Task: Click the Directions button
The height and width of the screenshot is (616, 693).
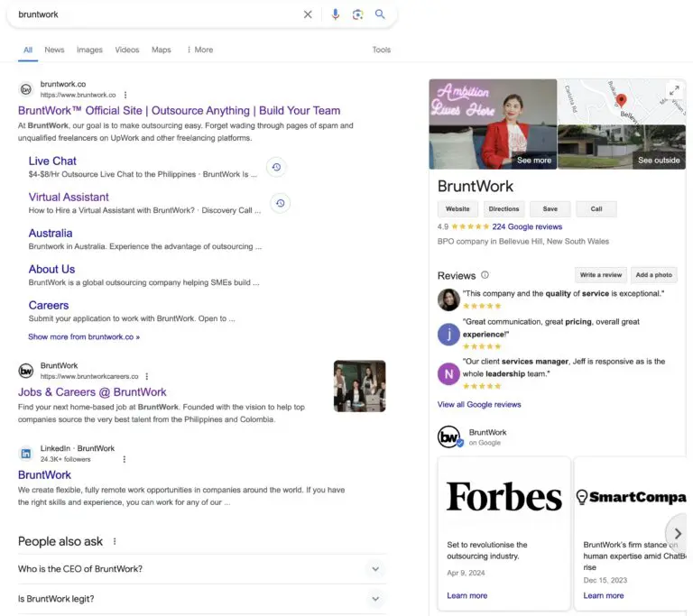Action: [504, 209]
